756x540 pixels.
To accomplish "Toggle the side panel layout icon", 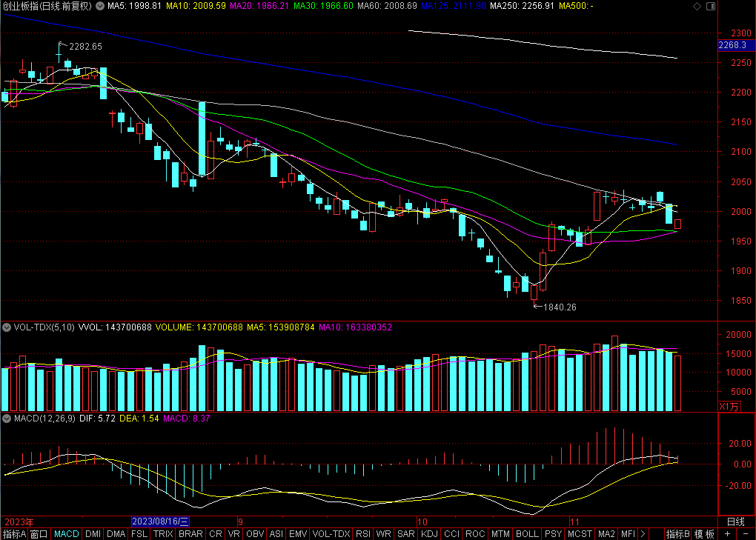I will point(711,6).
